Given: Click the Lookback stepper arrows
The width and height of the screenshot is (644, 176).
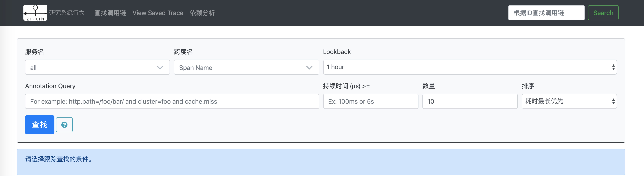Looking at the screenshot, I should tap(613, 67).
